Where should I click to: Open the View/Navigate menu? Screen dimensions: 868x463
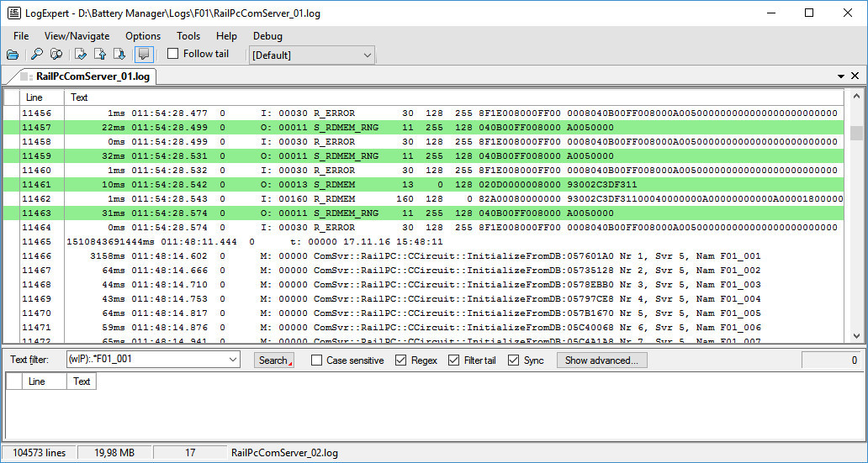77,36
